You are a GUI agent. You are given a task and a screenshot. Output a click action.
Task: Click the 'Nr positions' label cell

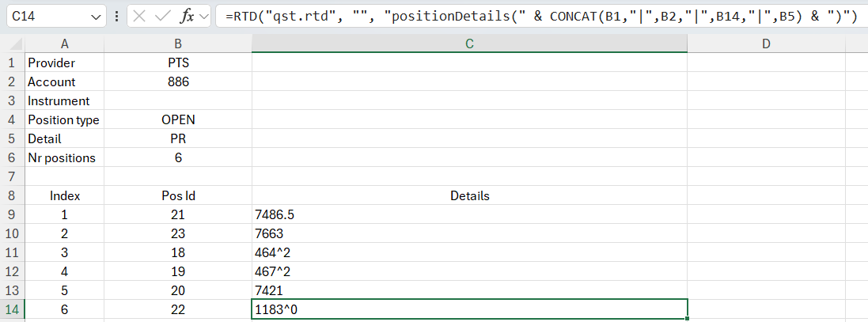tap(65, 157)
